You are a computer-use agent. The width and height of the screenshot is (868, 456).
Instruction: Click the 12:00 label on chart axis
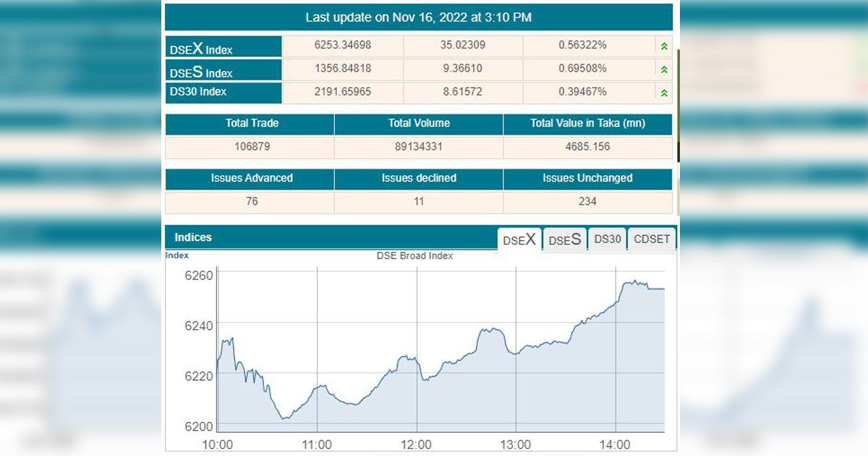417,444
